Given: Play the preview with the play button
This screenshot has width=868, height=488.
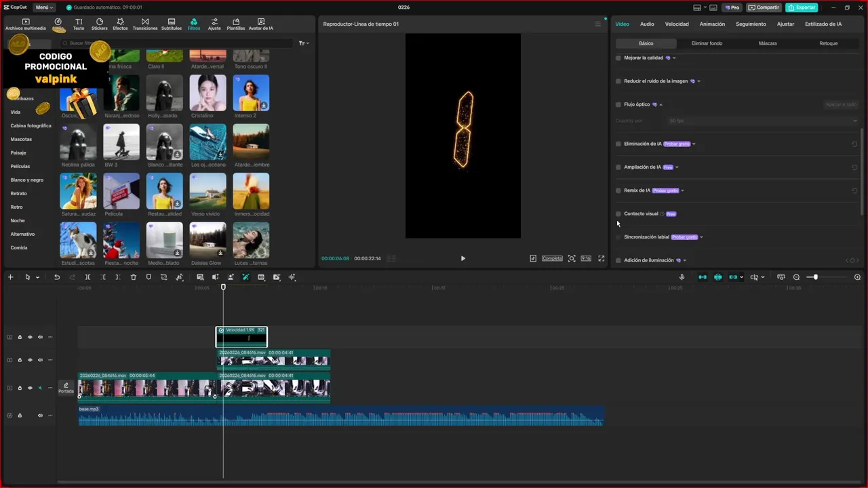Looking at the screenshot, I should [463, 258].
